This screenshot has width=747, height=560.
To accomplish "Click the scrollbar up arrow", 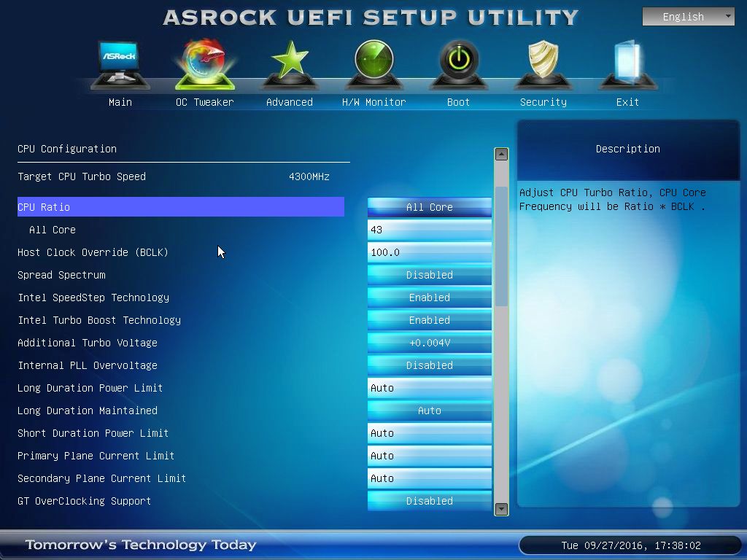I will (501, 155).
